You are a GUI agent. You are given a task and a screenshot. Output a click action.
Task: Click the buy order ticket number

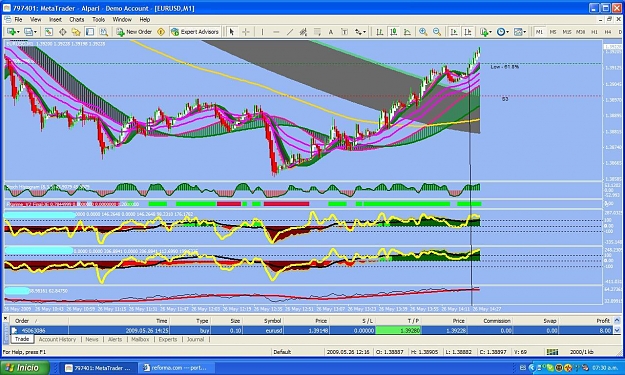tap(33, 330)
